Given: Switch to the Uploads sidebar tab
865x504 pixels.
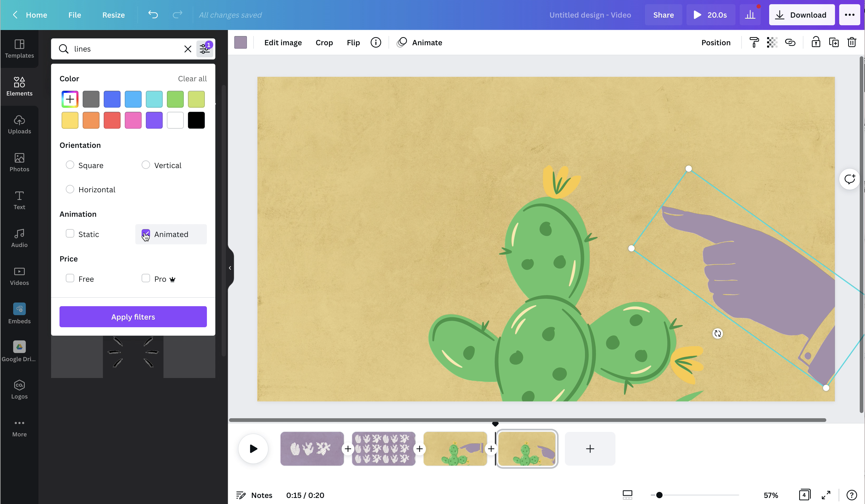Looking at the screenshot, I should 19,124.
